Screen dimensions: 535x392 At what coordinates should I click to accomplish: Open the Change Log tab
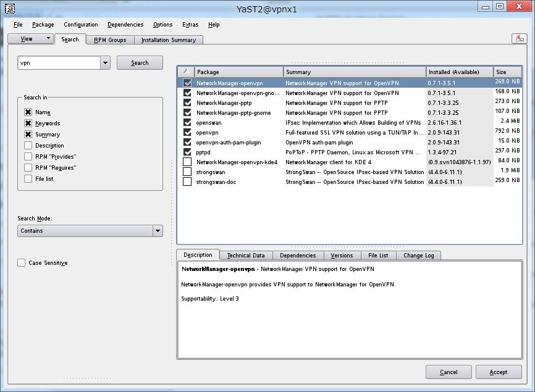coord(419,256)
